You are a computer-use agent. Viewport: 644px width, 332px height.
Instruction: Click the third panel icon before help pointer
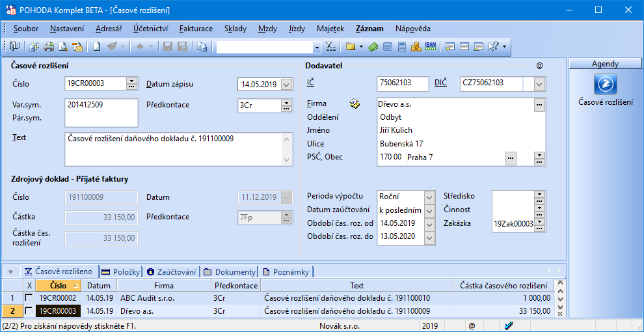click(478, 47)
